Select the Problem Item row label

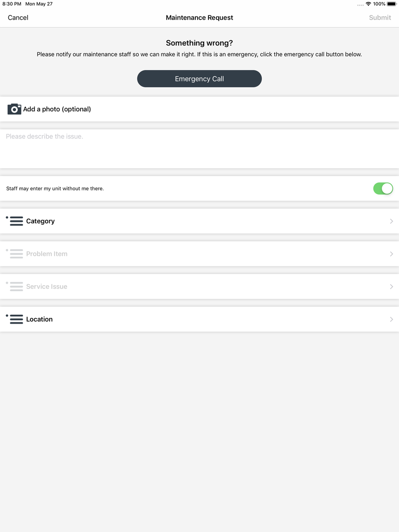click(47, 254)
